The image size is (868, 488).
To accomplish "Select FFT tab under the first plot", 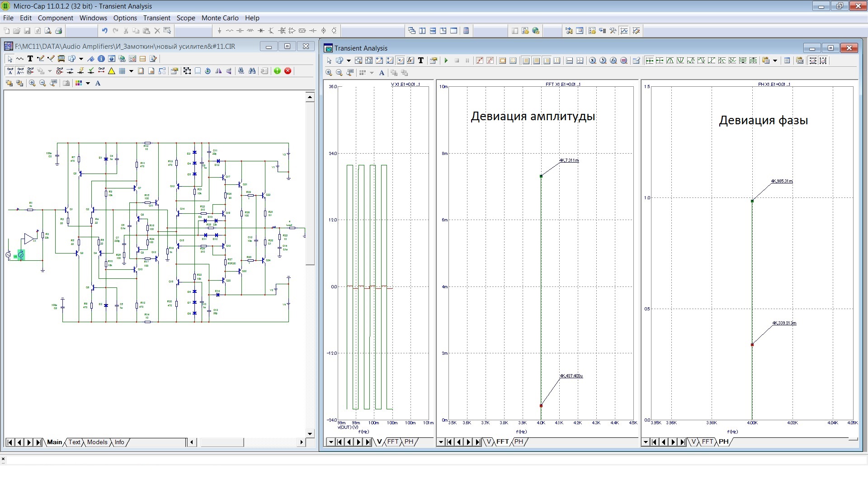I will pos(393,441).
